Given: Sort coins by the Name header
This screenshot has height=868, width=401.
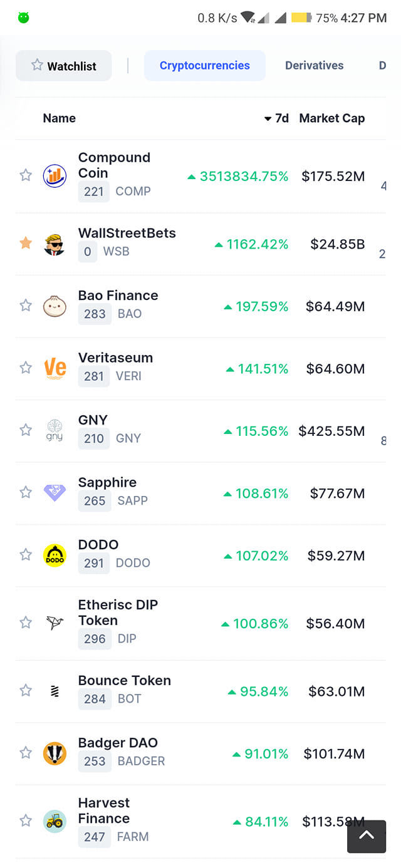Looking at the screenshot, I should 60,118.
